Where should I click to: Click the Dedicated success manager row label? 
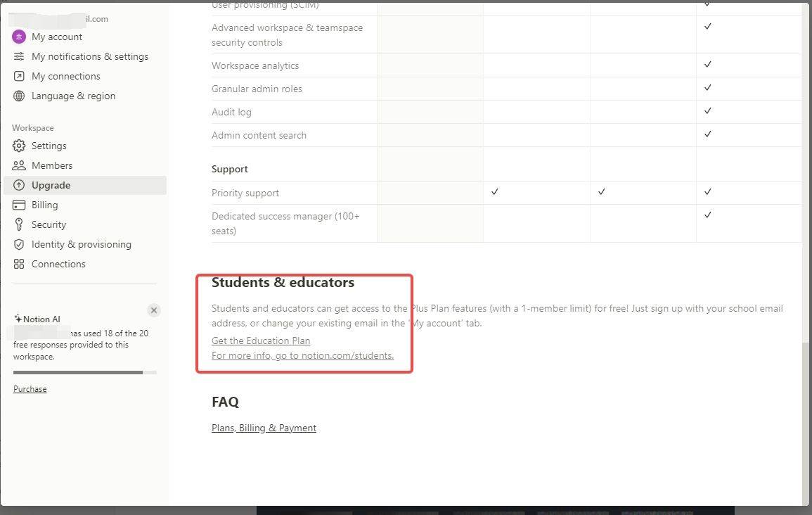pyautogui.click(x=285, y=223)
